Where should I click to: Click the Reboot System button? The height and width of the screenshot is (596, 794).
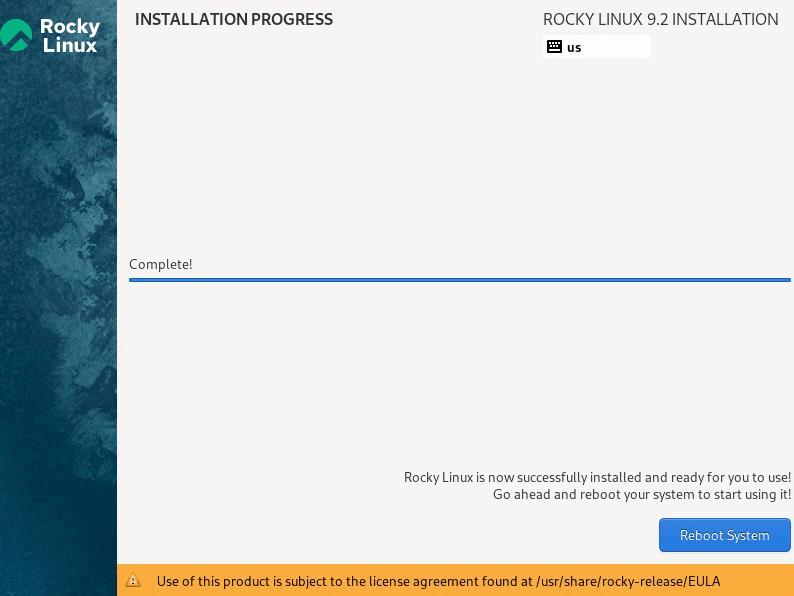point(724,535)
